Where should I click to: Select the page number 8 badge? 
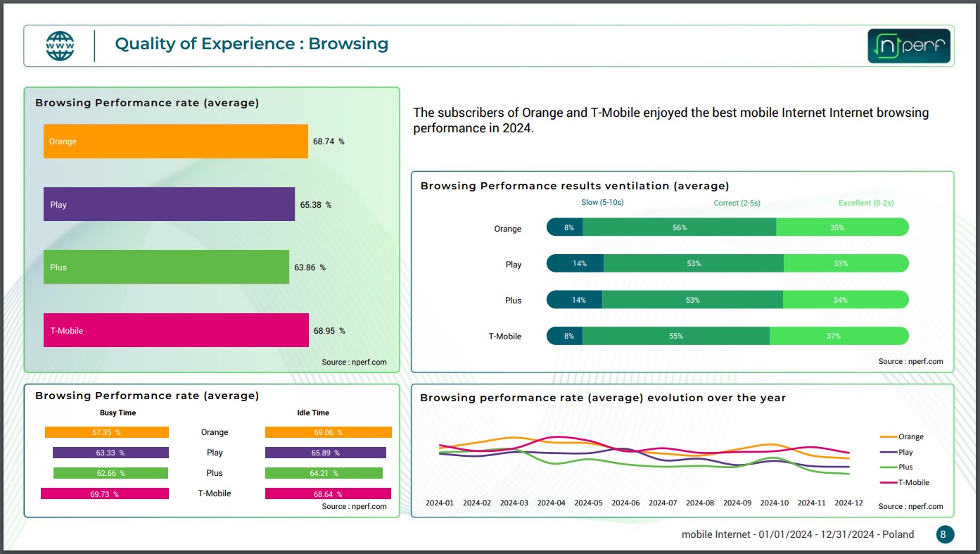945,534
